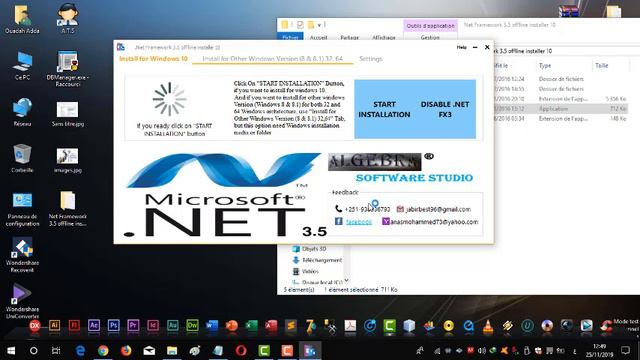The width and height of the screenshot is (640, 360).
Task: Launch Adobe InDesign from the dock
Action: tap(153, 325)
